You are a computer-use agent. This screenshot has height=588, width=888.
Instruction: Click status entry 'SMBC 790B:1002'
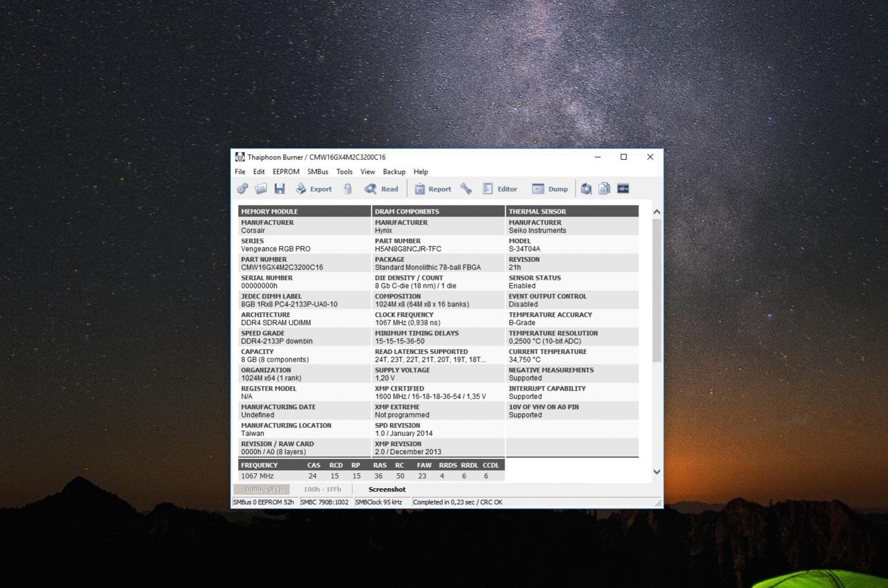[324, 502]
